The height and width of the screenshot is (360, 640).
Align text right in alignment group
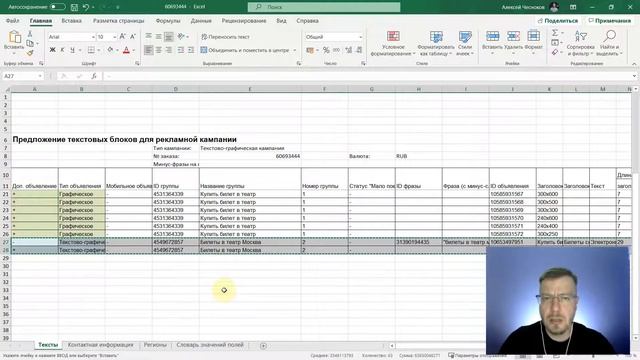[x=169, y=50]
